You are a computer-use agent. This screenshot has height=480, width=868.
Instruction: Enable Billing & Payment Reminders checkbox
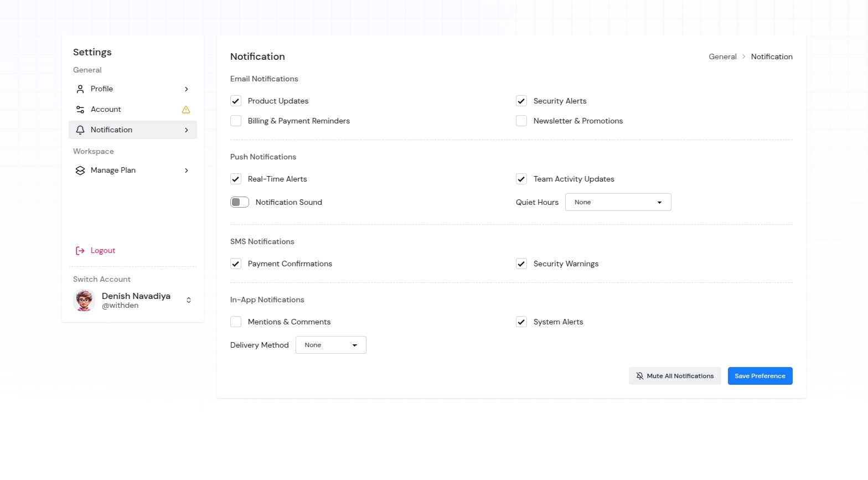click(x=236, y=121)
